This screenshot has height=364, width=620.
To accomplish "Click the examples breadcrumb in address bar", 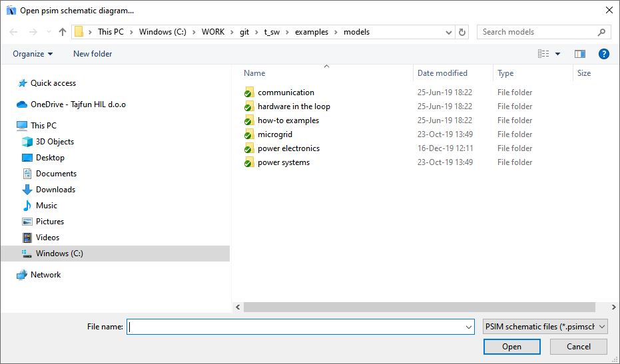I will (311, 32).
